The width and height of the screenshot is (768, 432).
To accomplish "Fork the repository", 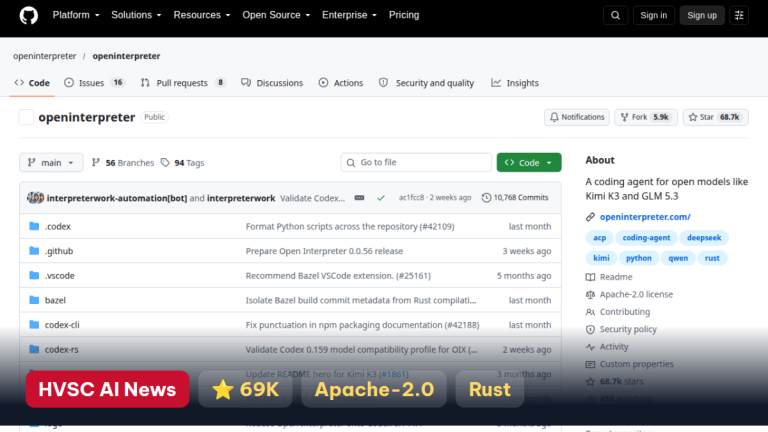I will 646,117.
